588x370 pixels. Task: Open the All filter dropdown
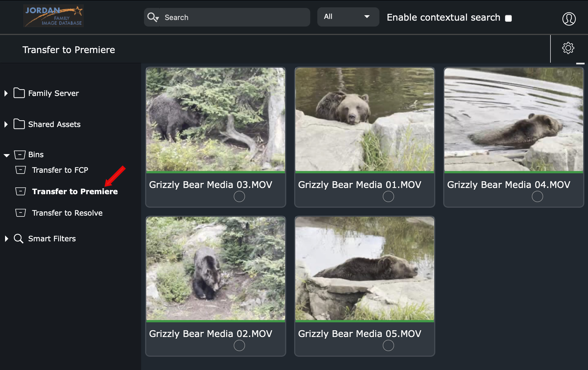coord(348,17)
